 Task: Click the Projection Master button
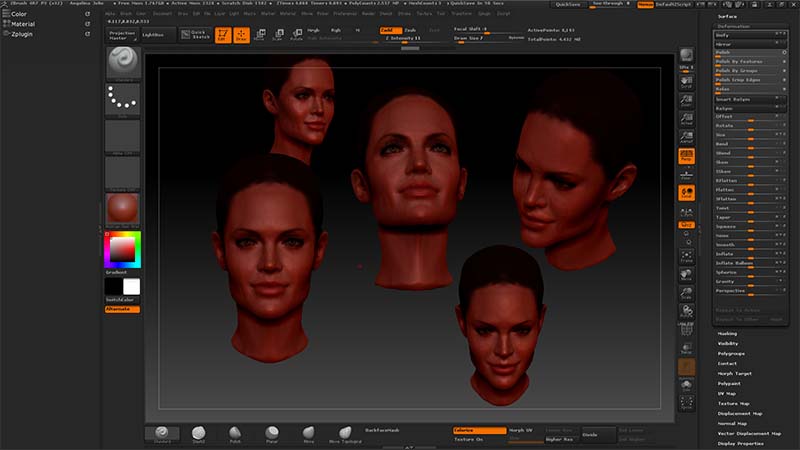click(x=122, y=35)
